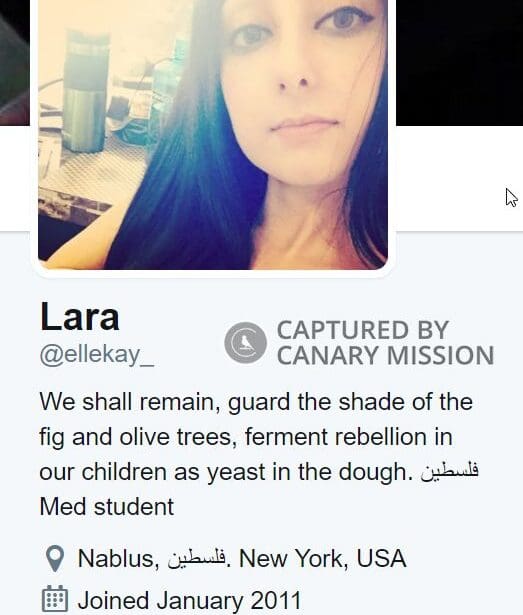This screenshot has width=523, height=615.
Task: Click the CAPTURED BY watermark text
Action: 363,330
